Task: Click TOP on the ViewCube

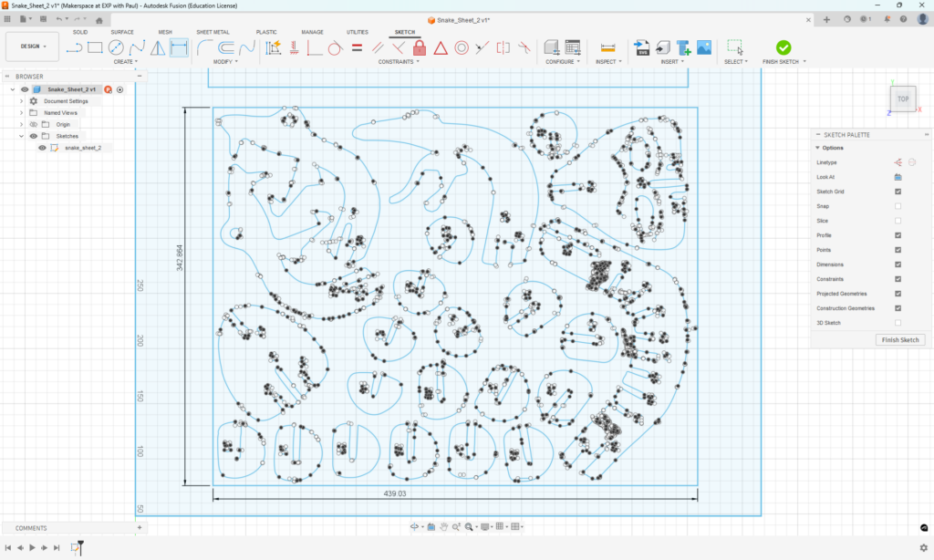Action: 902,99
